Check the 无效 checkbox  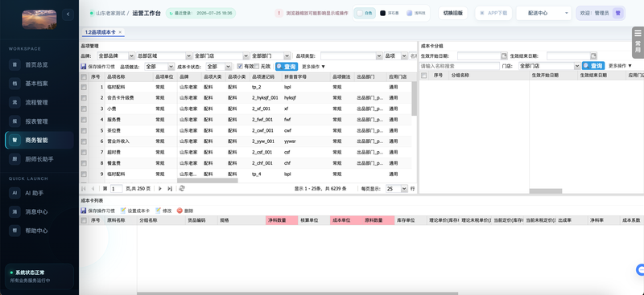point(257,67)
